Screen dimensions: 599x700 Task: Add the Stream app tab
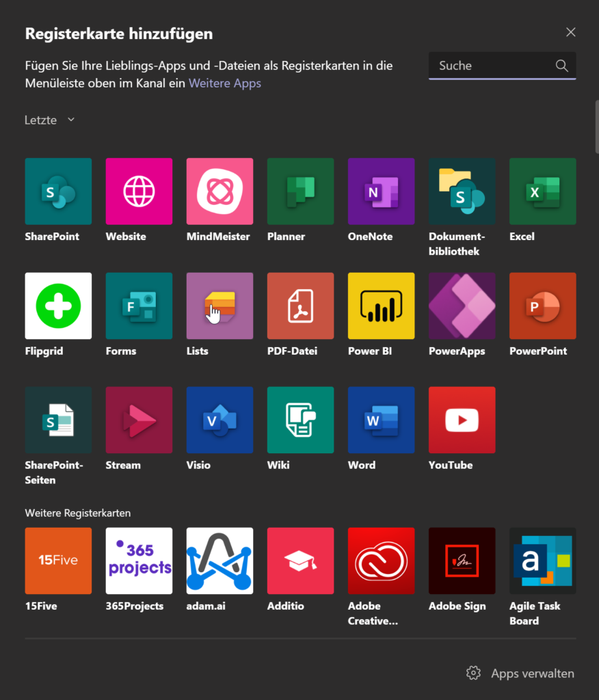[139, 420]
